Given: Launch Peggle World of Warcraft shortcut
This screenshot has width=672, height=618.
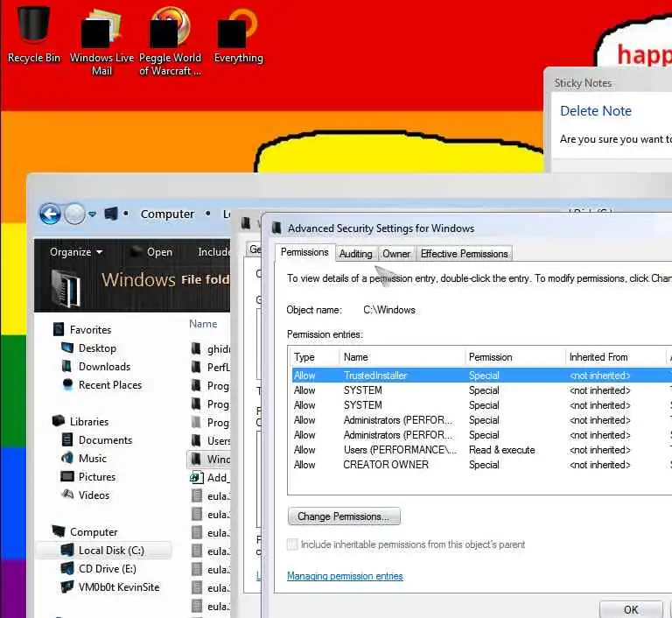Looking at the screenshot, I should tap(170, 41).
